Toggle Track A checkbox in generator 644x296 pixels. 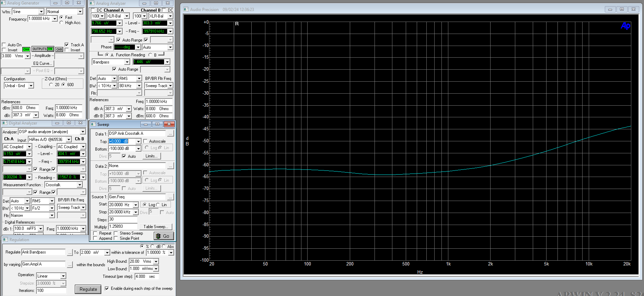pos(67,45)
